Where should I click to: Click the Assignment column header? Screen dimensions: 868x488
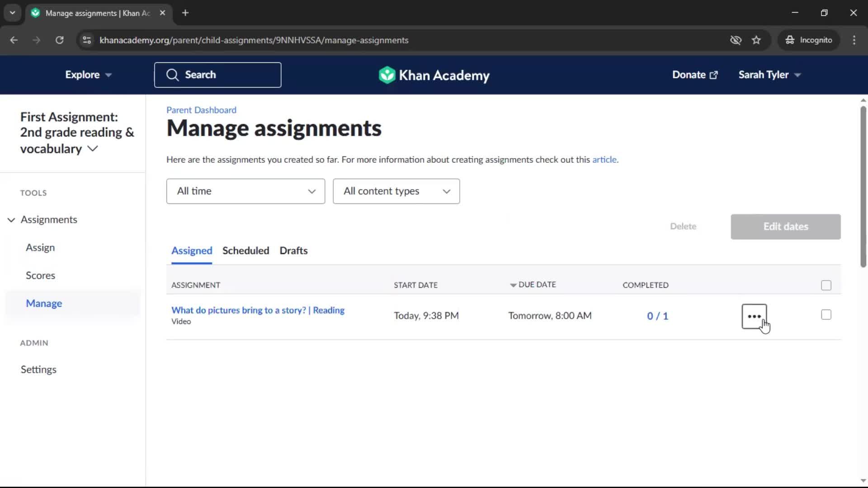[195, 285]
